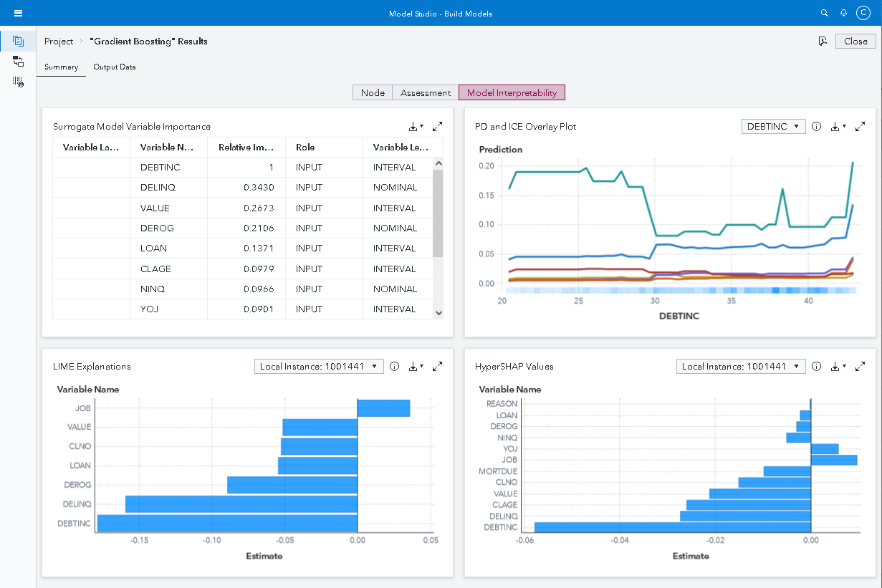This screenshot has height=588, width=882.
Task: Open the notifications bell
Action: click(843, 13)
